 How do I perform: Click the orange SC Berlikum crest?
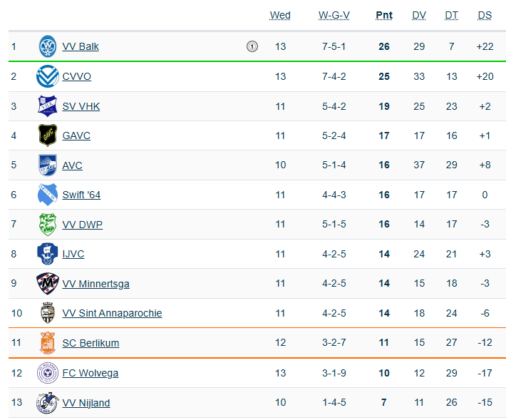coord(48,343)
